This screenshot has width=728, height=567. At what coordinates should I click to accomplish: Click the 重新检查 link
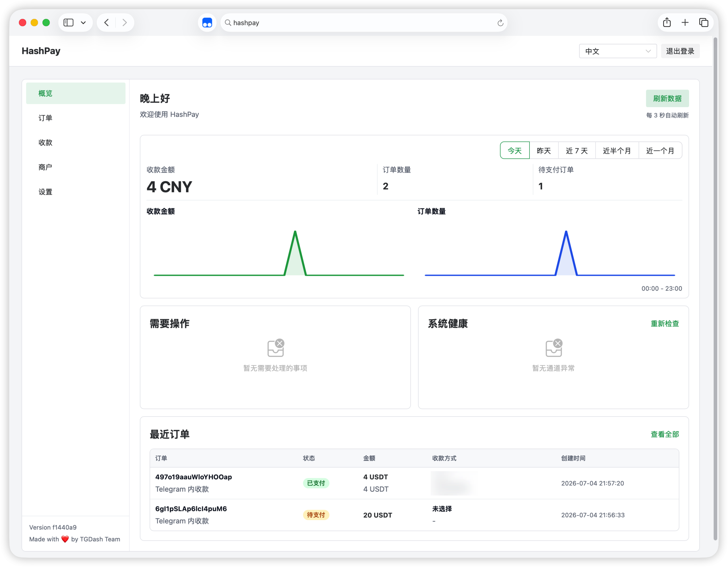point(665,323)
